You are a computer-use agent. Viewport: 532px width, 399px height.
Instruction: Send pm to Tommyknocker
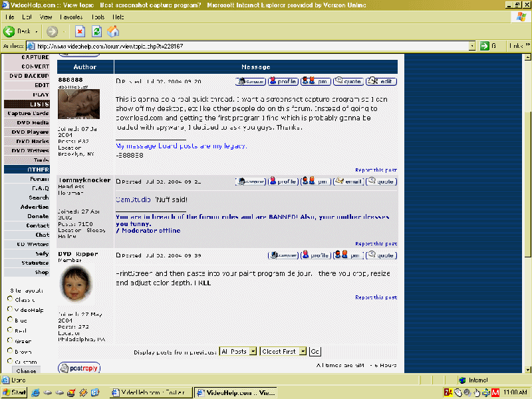pyautogui.click(x=315, y=182)
